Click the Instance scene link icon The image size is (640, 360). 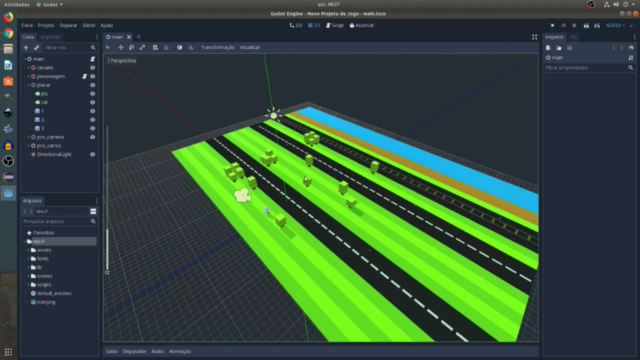point(36,48)
